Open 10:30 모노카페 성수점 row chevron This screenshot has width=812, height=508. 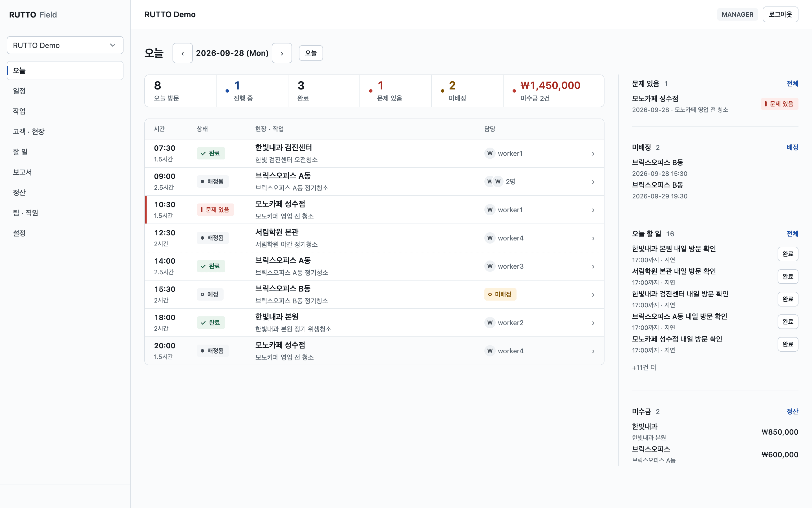pos(593,210)
